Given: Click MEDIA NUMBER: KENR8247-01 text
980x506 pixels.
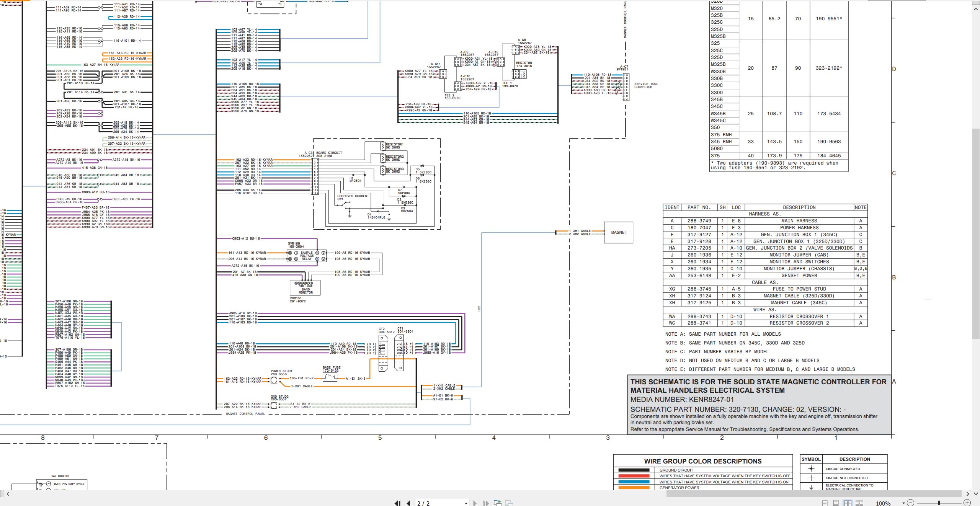Looking at the screenshot, I should 682,400.
